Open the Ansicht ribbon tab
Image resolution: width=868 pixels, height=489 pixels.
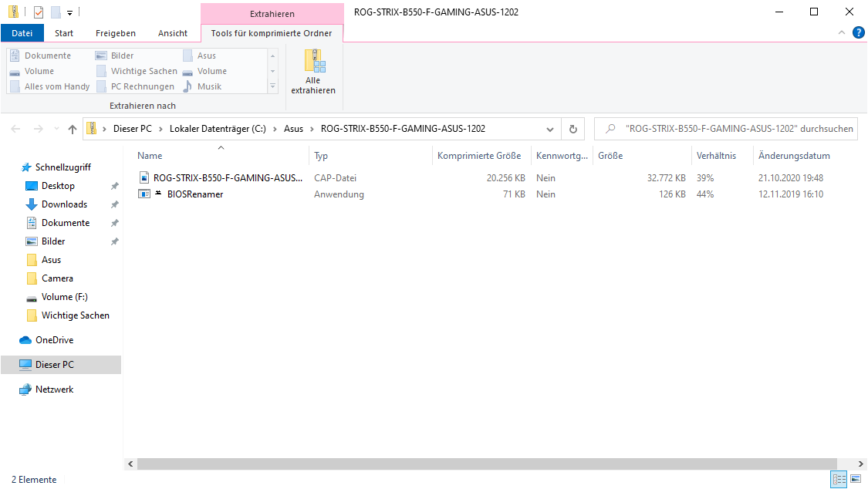point(173,33)
